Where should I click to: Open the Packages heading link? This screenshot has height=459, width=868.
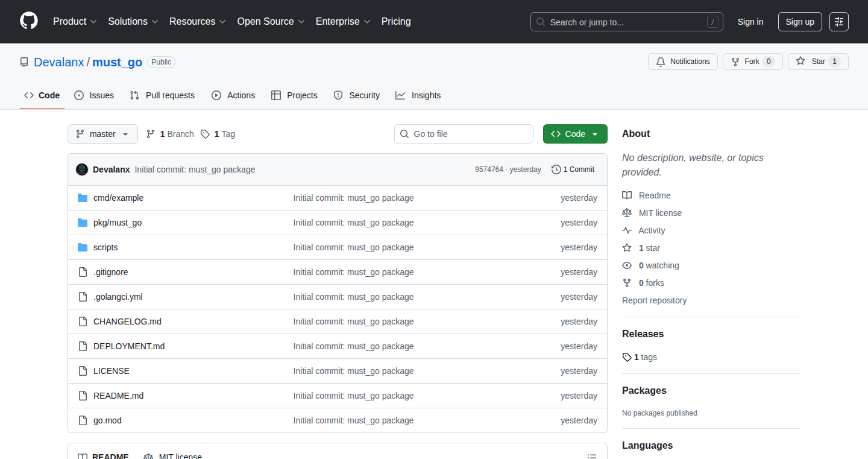(x=644, y=390)
